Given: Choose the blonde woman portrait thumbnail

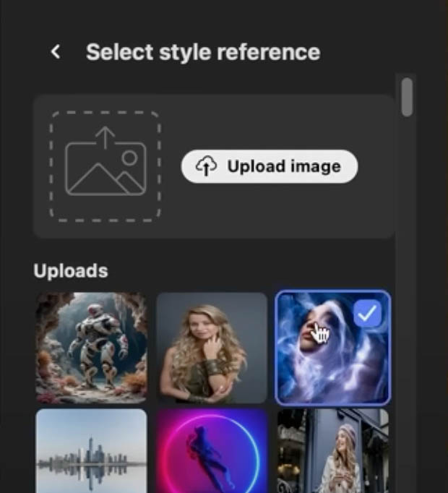Looking at the screenshot, I should click(212, 347).
